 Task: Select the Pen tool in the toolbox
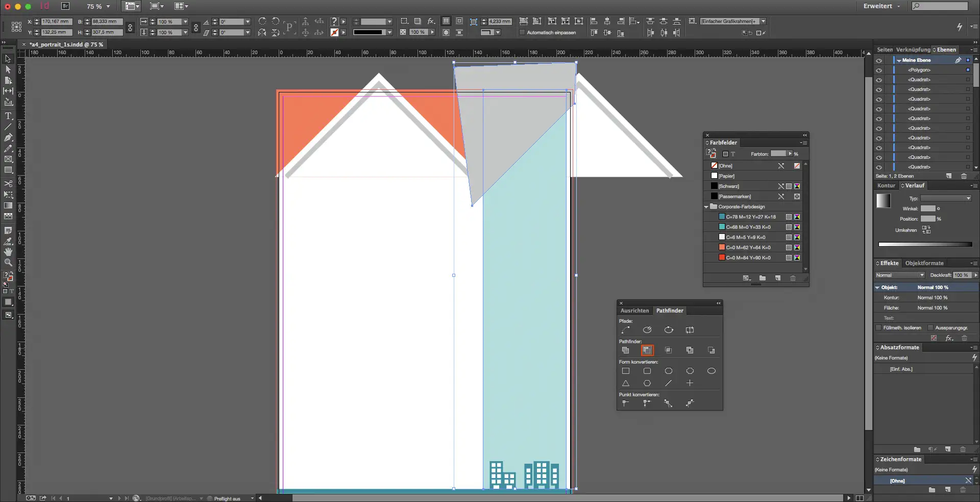[x=8, y=137]
